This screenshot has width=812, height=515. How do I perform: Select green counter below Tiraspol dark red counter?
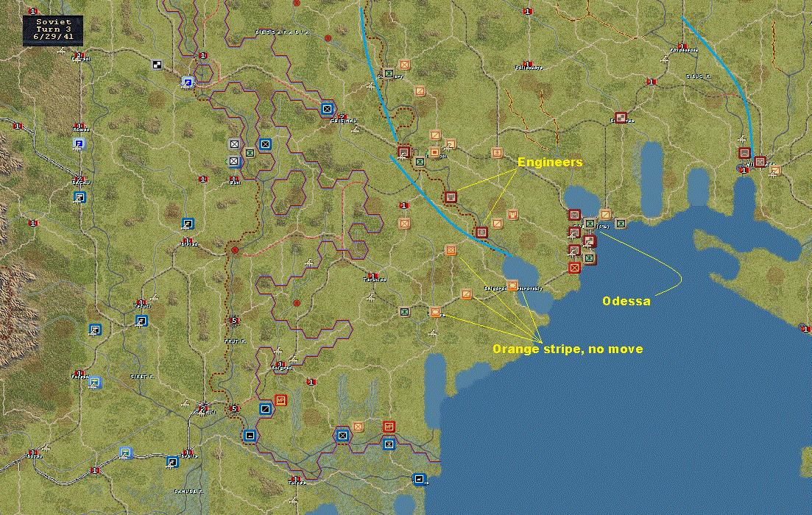(420, 162)
